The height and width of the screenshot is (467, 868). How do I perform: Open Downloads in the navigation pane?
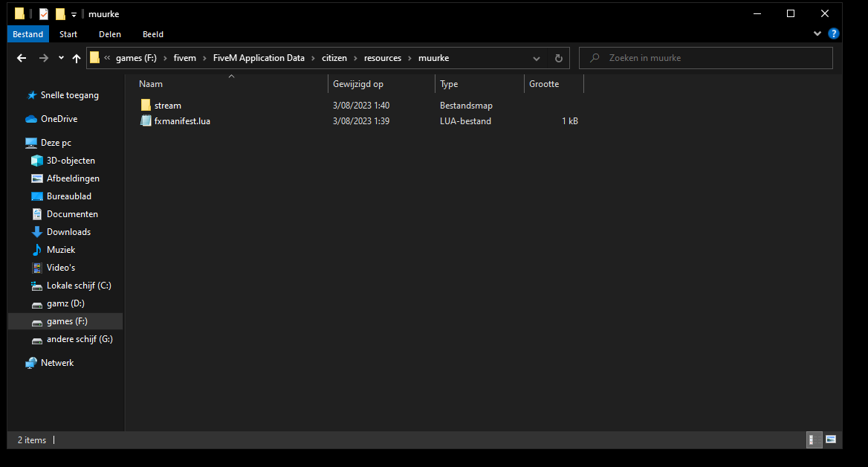click(68, 232)
